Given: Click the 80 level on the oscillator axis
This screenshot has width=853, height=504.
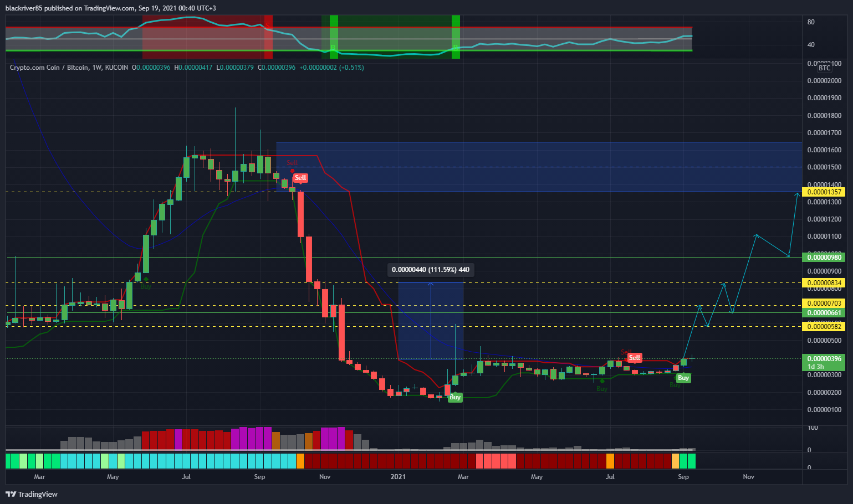Looking at the screenshot, I should [x=811, y=22].
